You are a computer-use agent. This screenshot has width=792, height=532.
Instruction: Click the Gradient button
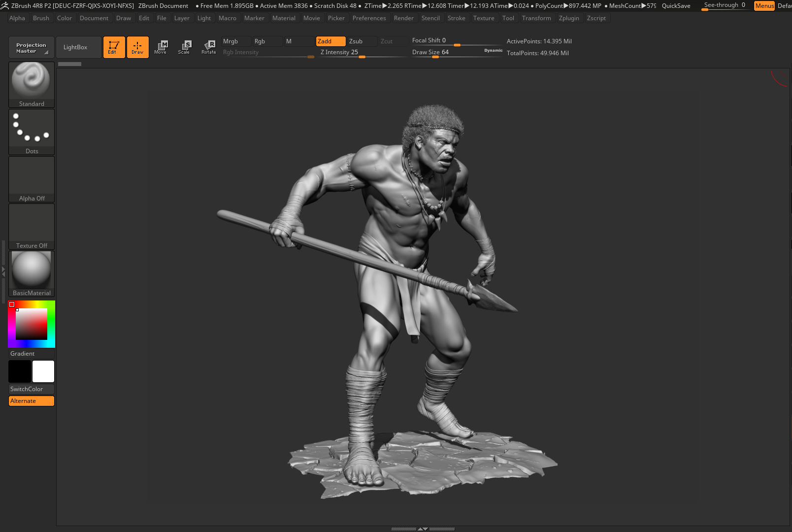coord(32,354)
